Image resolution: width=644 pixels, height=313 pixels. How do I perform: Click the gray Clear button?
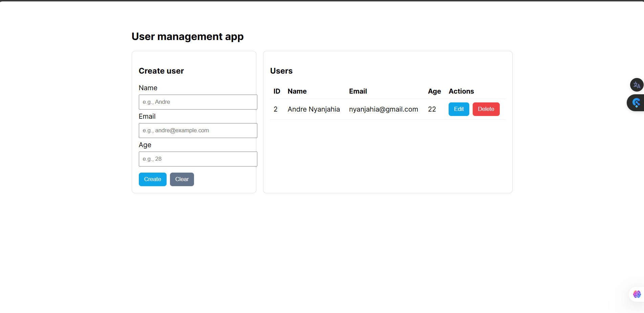182,179
